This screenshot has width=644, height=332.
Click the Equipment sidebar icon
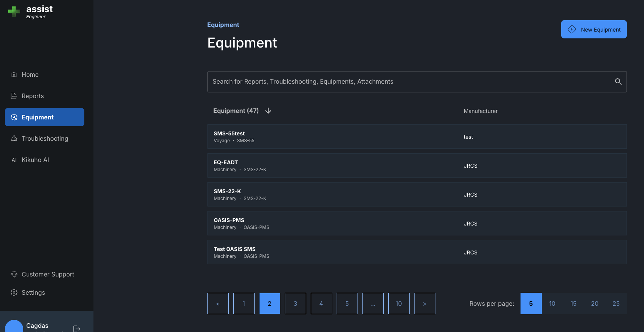pyautogui.click(x=14, y=117)
